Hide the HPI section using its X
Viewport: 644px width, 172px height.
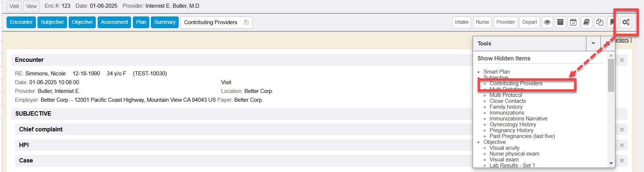pos(622,145)
